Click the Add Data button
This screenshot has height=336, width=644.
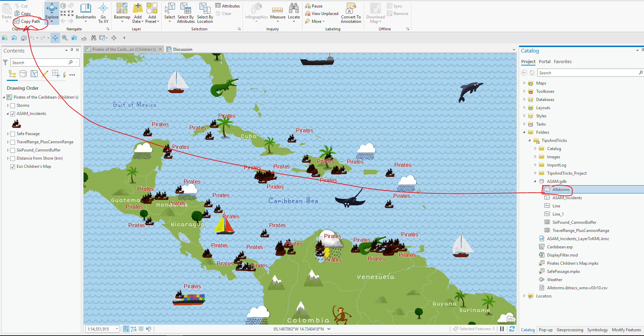coord(138,13)
